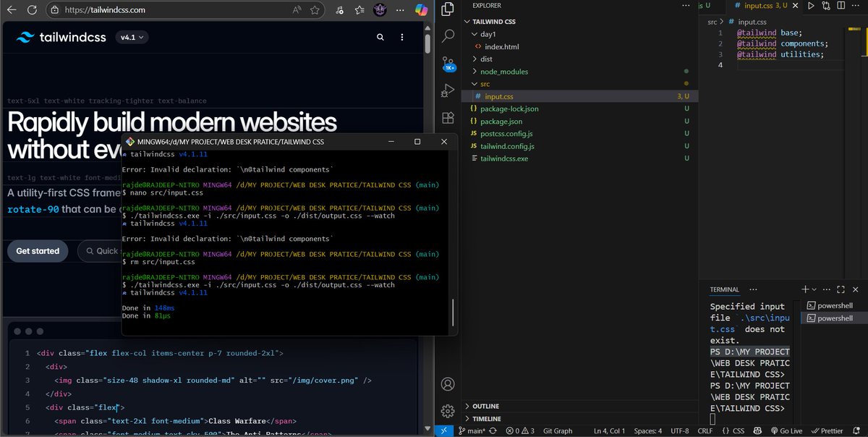Click the Edge profile avatar

(x=380, y=10)
